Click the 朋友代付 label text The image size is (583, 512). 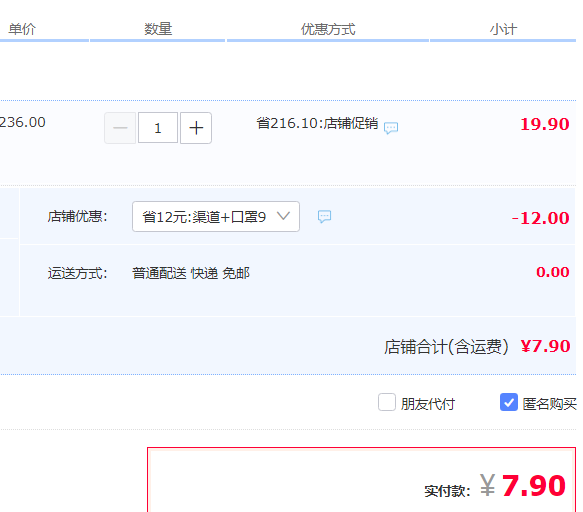pyautogui.click(x=428, y=403)
